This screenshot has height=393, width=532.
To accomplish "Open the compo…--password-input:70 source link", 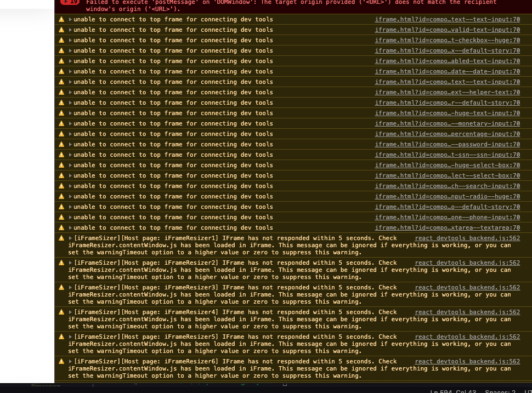I will 447,145.
